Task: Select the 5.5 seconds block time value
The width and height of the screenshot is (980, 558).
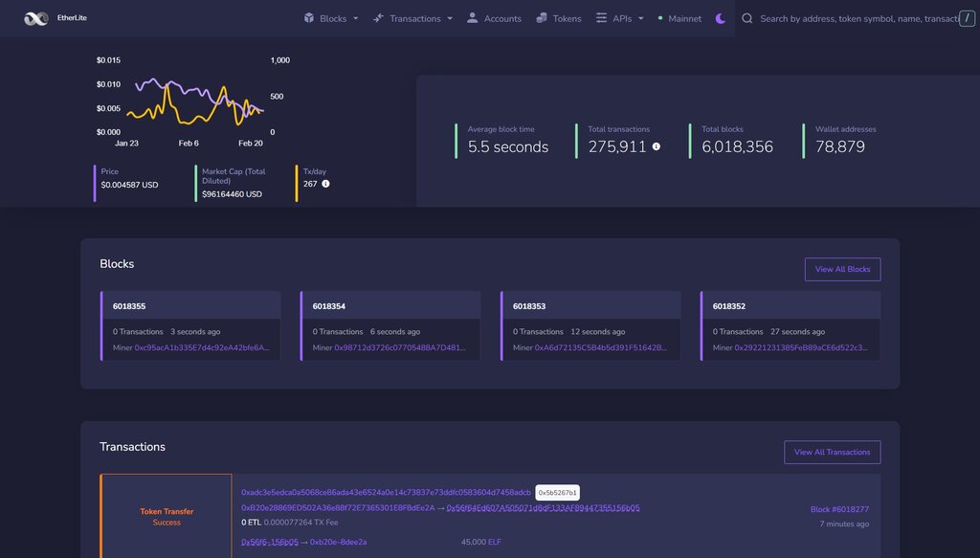Action: coord(508,146)
